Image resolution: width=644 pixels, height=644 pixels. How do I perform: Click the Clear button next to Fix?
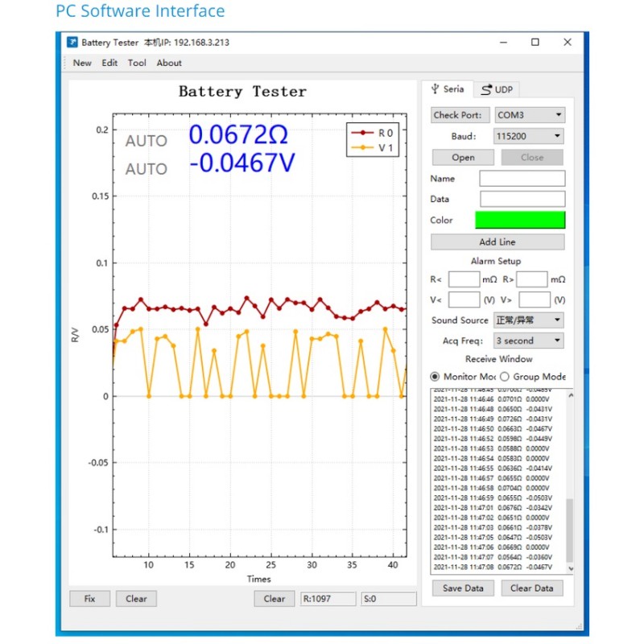tap(136, 599)
